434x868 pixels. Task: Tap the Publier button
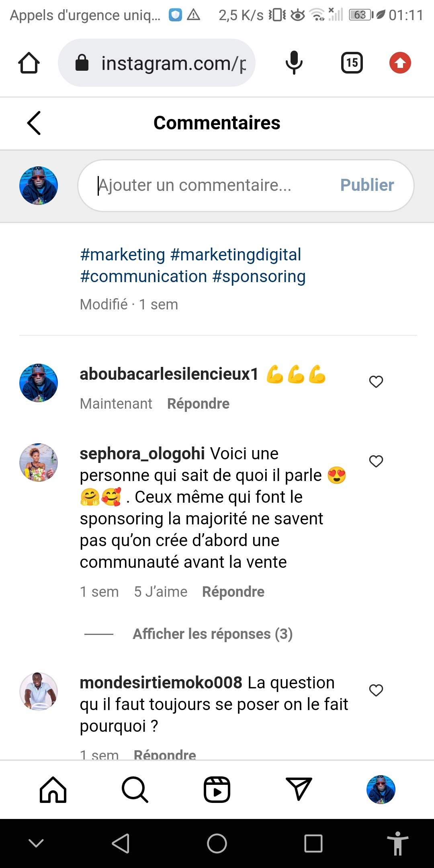point(367,185)
